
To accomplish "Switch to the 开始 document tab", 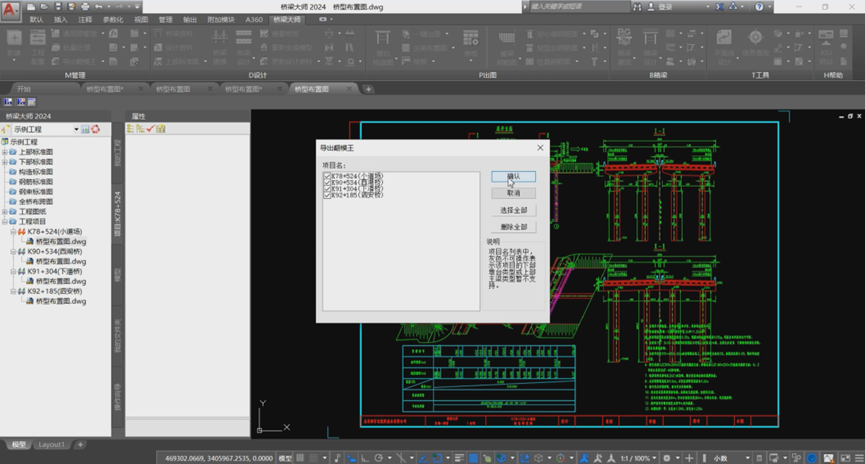I will (x=24, y=89).
